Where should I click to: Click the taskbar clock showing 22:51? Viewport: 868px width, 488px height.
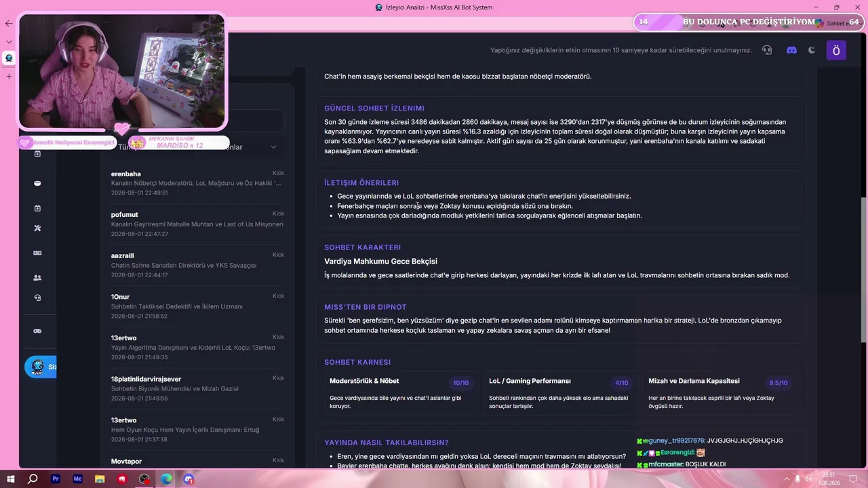click(829, 479)
